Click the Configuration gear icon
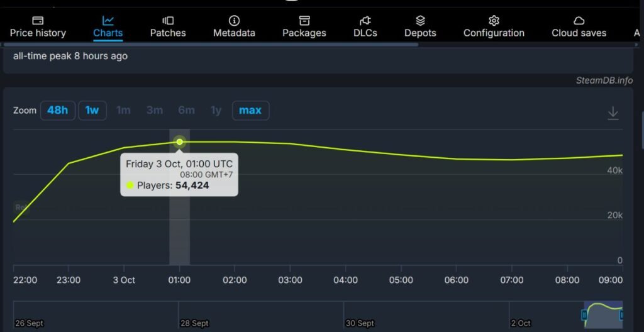The width and height of the screenshot is (644, 332). coord(494,21)
